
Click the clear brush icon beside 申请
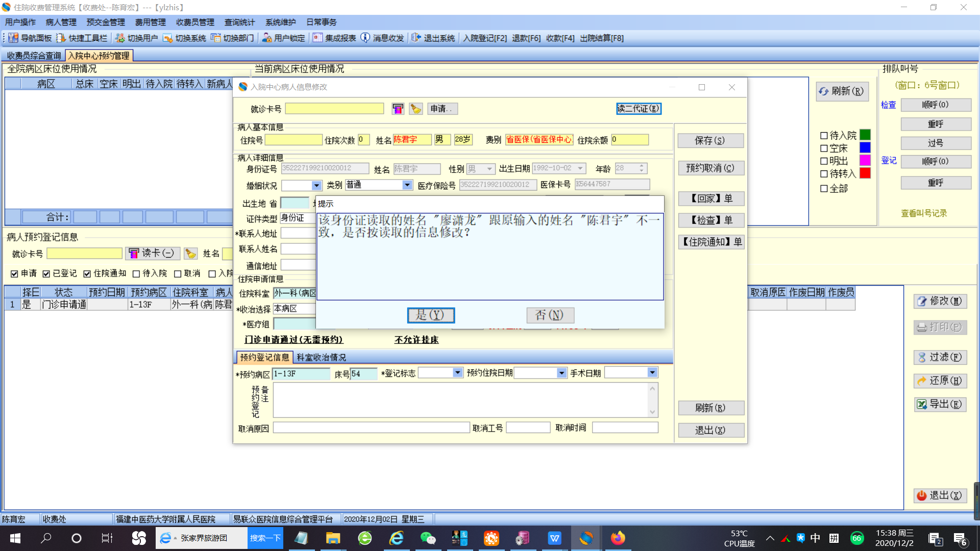[416, 109]
